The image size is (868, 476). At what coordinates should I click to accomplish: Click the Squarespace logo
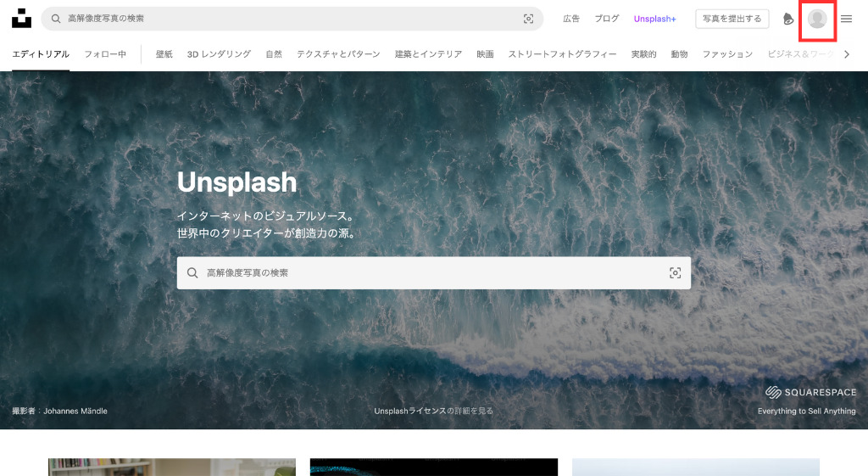click(x=811, y=392)
